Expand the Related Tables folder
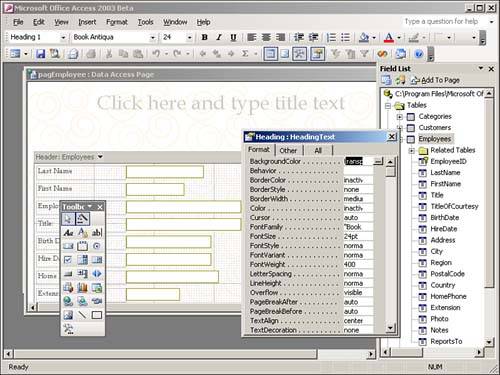The height and width of the screenshot is (375, 500). (x=412, y=151)
